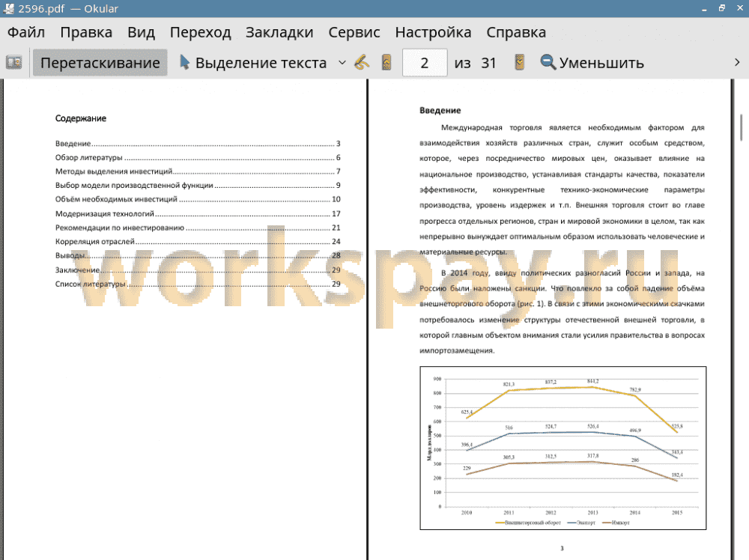
Task: Open the Переход menu
Action: [200, 32]
